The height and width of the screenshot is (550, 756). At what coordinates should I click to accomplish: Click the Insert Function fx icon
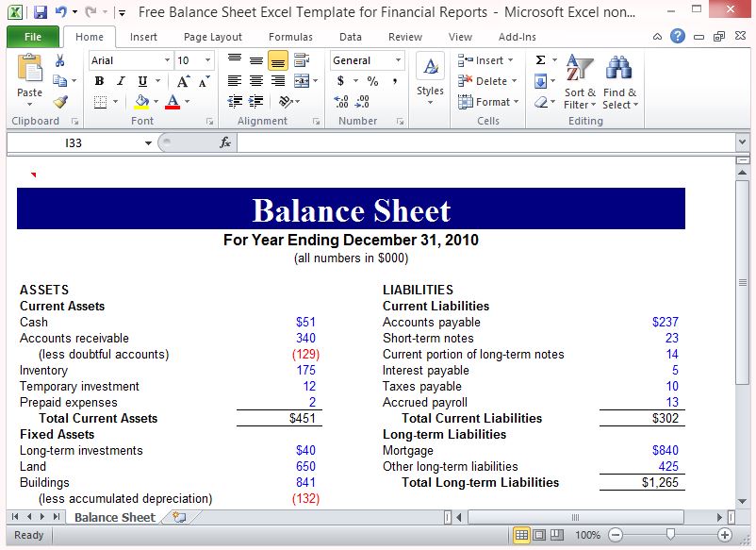225,142
